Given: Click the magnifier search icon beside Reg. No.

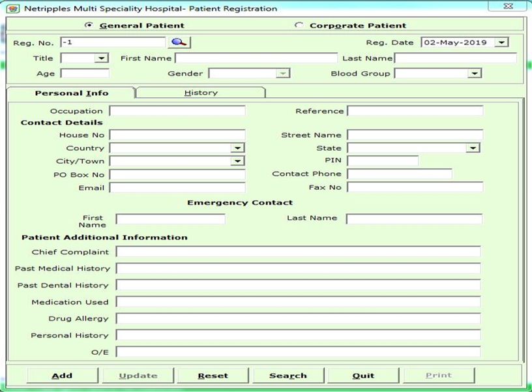Looking at the screenshot, I should (x=179, y=42).
